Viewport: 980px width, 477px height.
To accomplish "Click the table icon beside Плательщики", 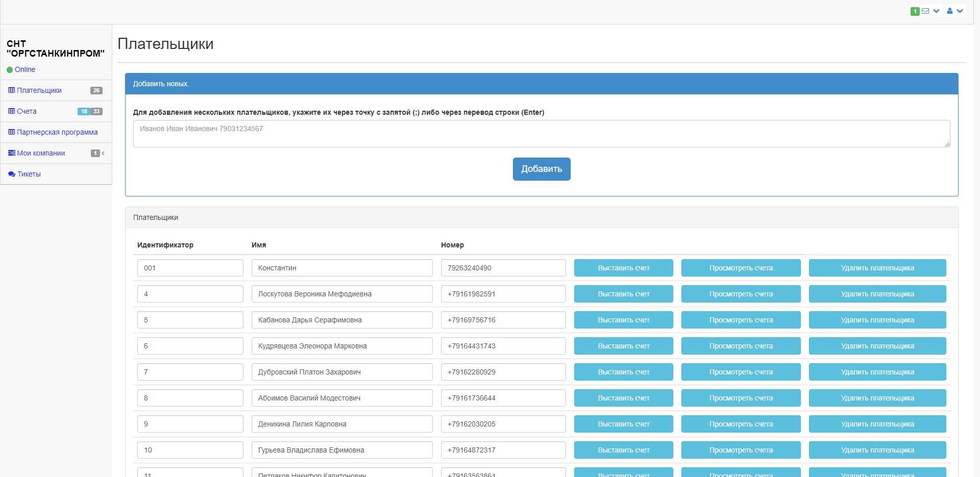I will pyautogui.click(x=11, y=90).
